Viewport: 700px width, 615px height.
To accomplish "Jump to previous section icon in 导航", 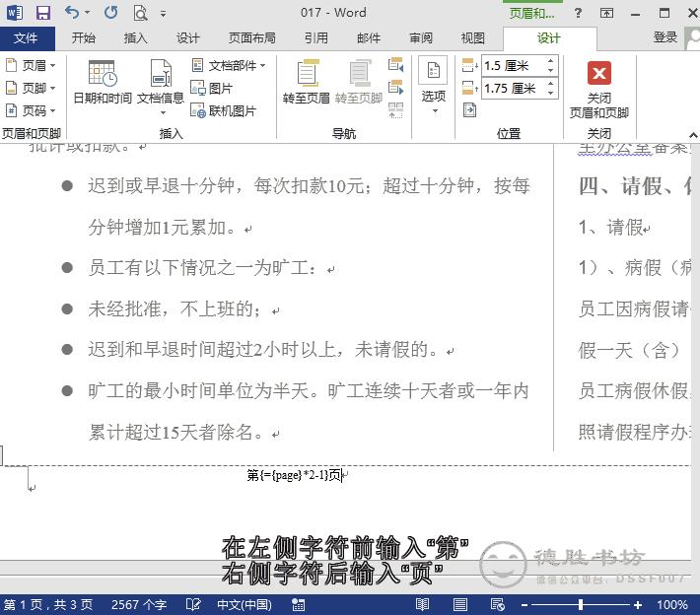I will (396, 65).
